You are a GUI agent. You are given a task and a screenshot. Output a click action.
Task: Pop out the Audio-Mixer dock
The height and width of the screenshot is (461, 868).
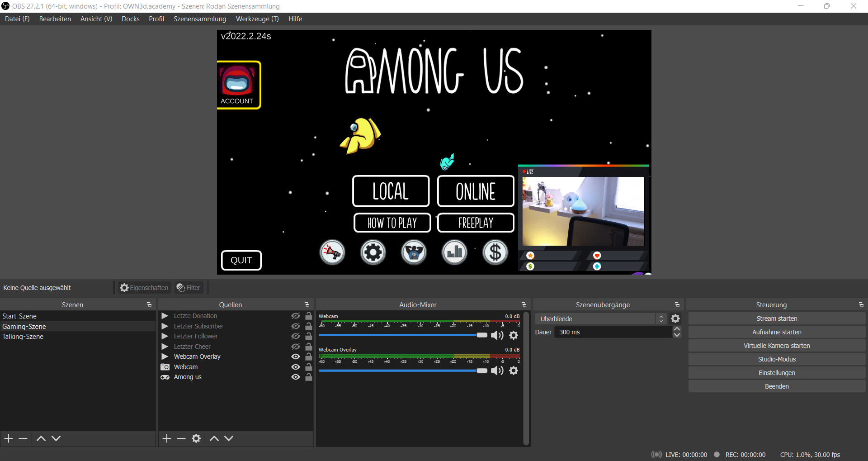tap(524, 305)
